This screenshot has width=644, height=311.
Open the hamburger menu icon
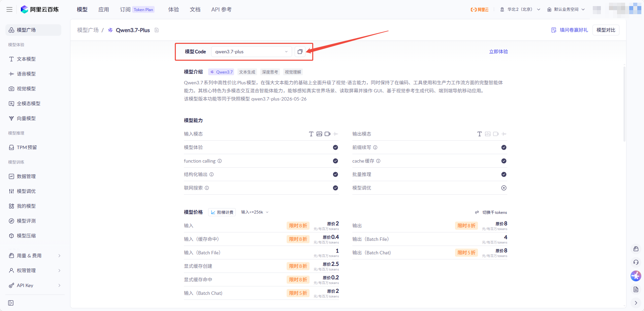click(x=9, y=9)
